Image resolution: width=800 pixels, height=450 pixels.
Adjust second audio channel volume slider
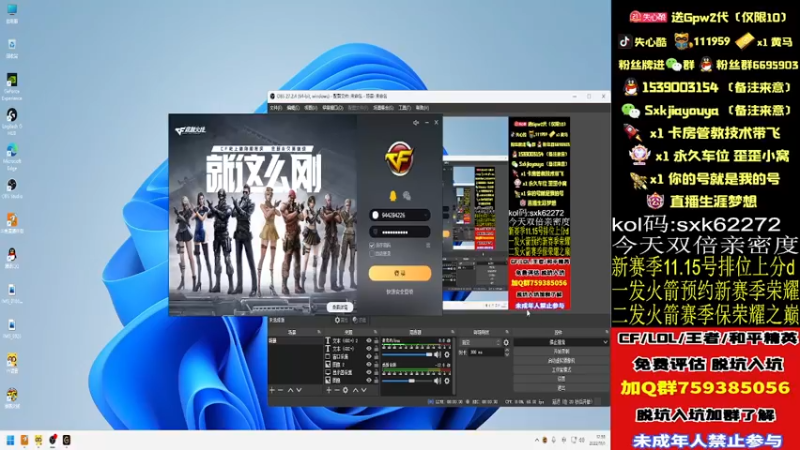(x=407, y=381)
